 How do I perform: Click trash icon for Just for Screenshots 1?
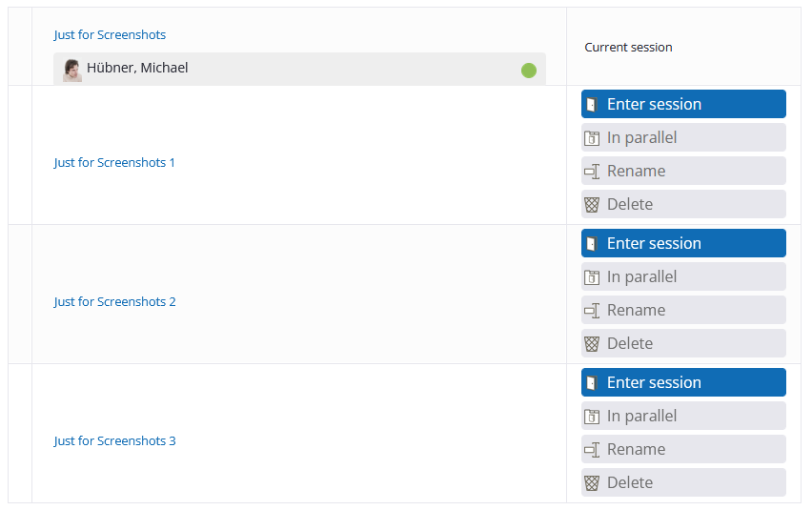[x=592, y=205]
